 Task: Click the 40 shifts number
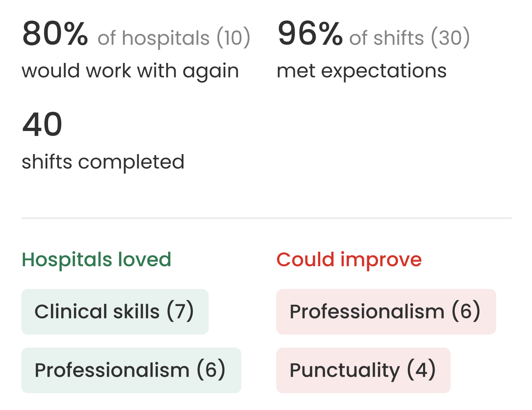(x=42, y=124)
